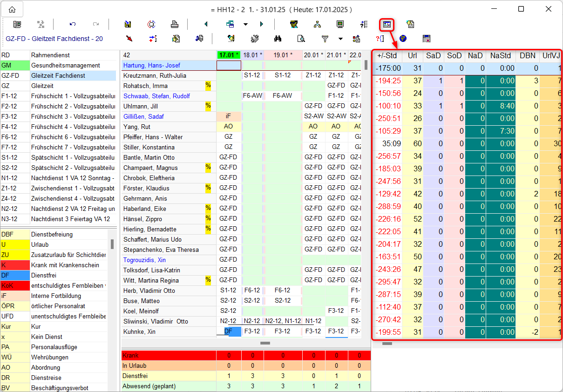The width and height of the screenshot is (563, 392).
Task: Click the printer icon in toolbar
Action: click(174, 24)
